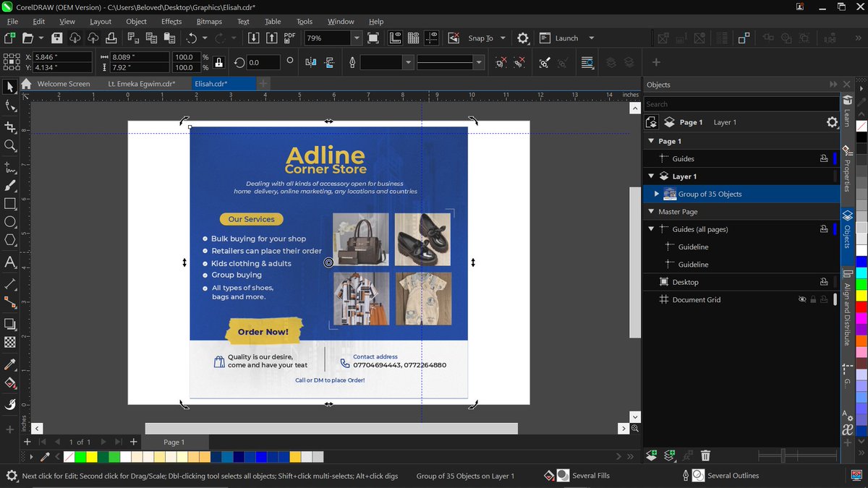This screenshot has height=488, width=868.
Task: Click the Launch button
Action: [566, 38]
